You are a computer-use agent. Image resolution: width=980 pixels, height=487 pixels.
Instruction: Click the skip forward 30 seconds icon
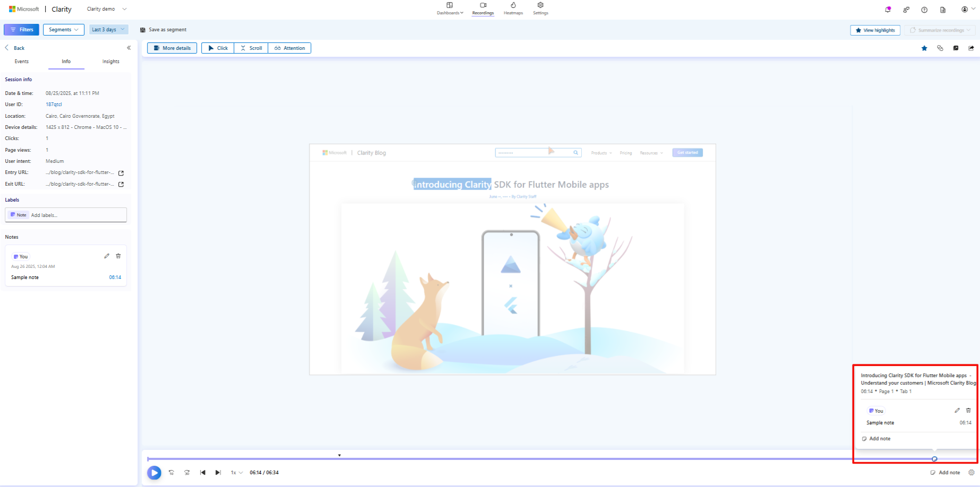tap(187, 472)
